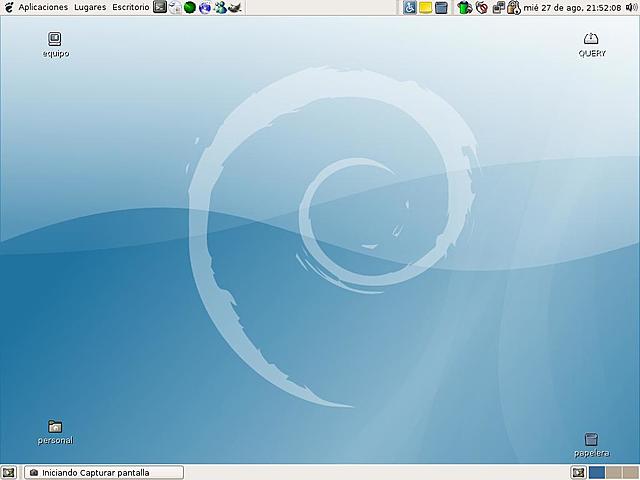Select the equipo desktop icon

click(x=55, y=45)
